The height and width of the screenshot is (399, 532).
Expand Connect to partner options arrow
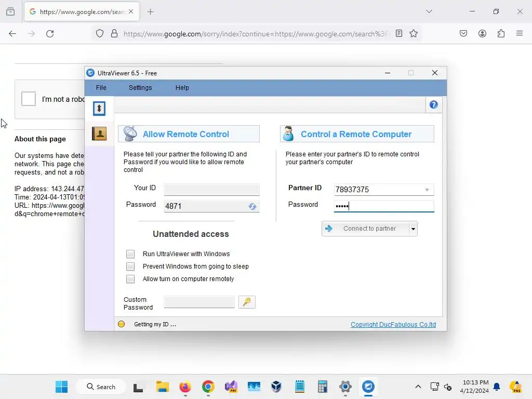pos(413,229)
